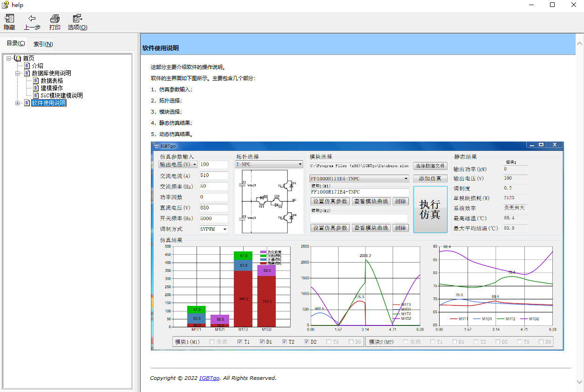Click the help icon in the title bar
Image resolution: width=584 pixels, height=392 pixels.
[x=6, y=5]
